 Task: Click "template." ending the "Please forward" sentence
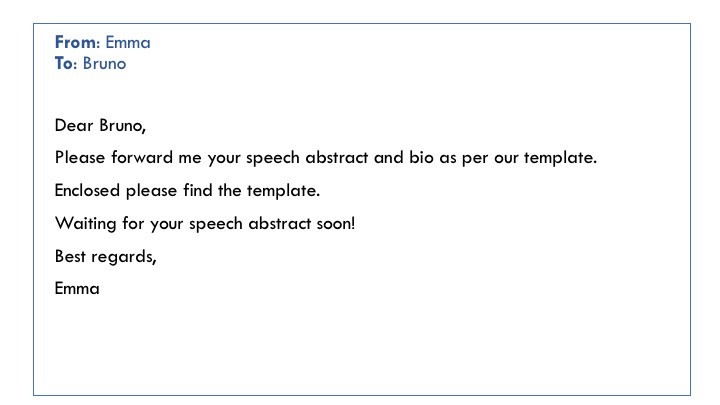coord(561,158)
